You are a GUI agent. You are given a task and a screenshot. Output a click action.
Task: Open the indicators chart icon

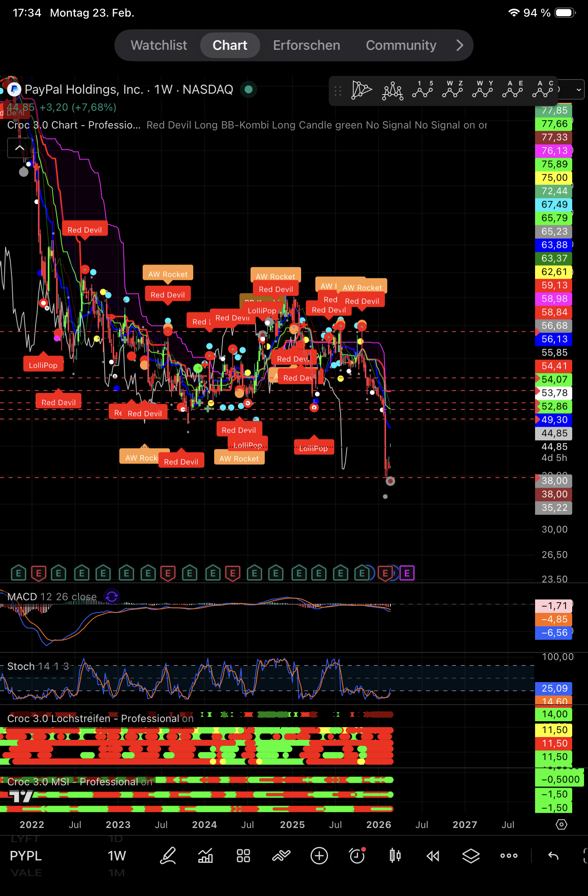pyautogui.click(x=205, y=856)
